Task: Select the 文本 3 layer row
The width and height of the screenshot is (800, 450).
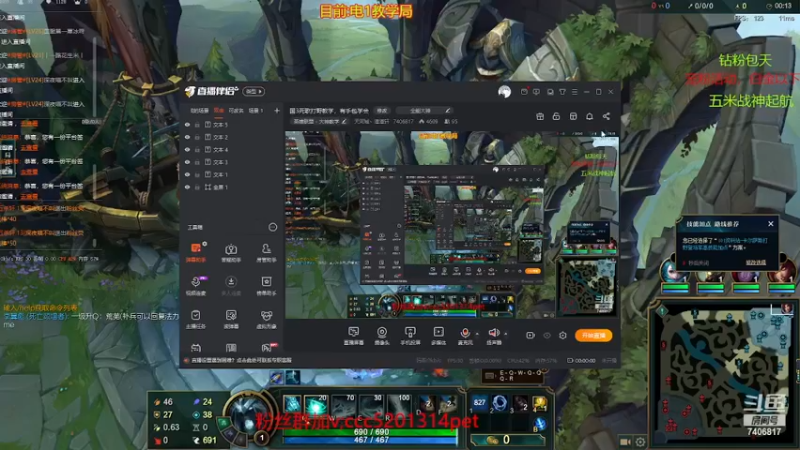Action: click(232, 162)
